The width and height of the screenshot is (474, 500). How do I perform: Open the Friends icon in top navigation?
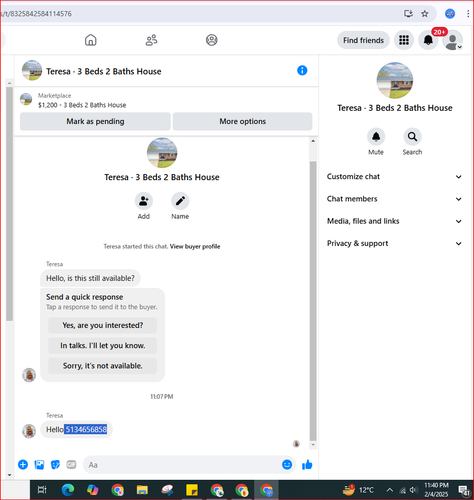(151, 40)
